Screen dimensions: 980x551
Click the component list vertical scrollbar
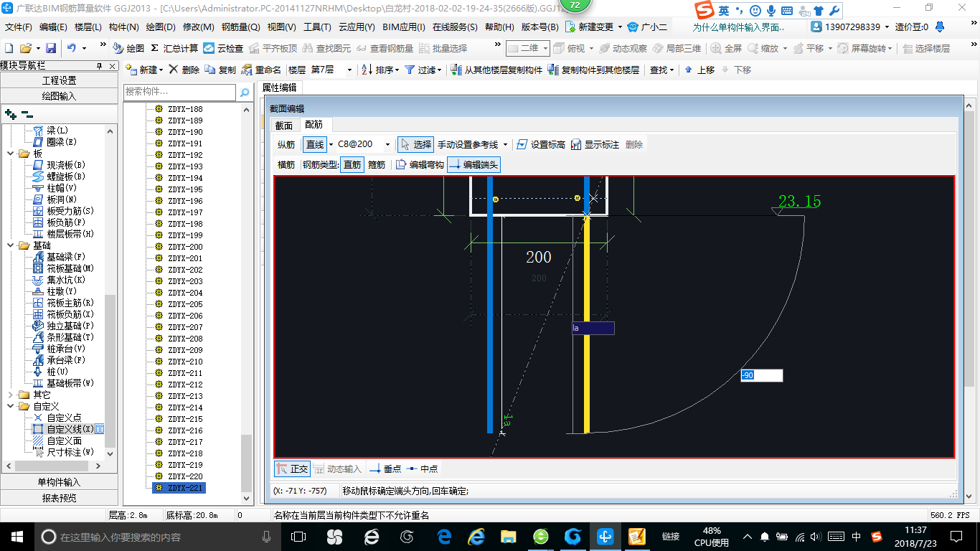pyautogui.click(x=247, y=463)
